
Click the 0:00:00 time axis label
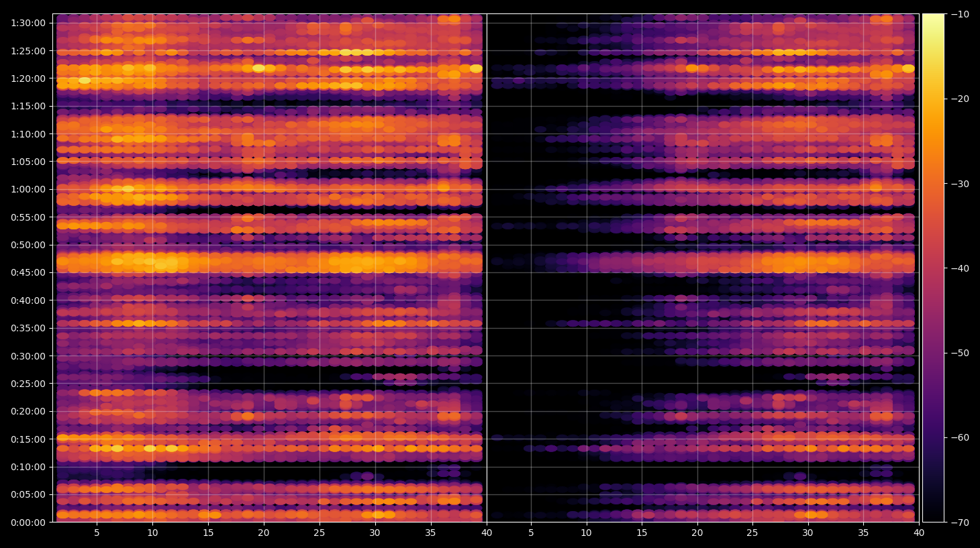pyautogui.click(x=28, y=523)
